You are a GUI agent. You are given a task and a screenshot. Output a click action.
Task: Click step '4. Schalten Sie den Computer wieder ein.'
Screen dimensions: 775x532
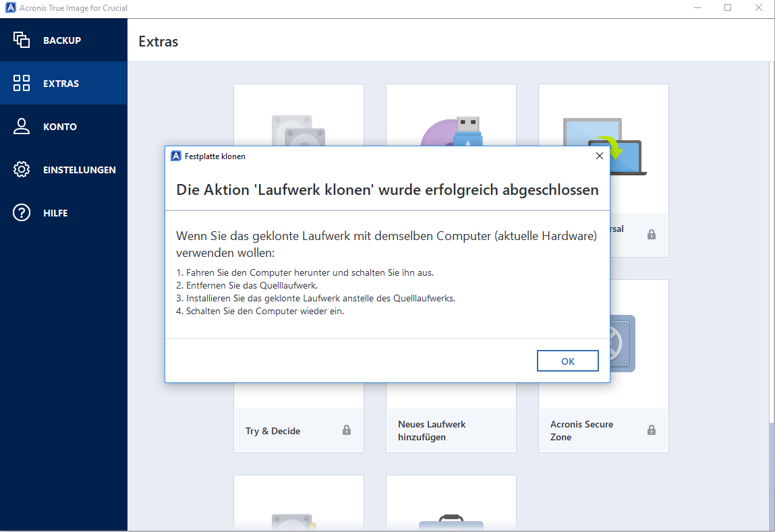(260, 312)
